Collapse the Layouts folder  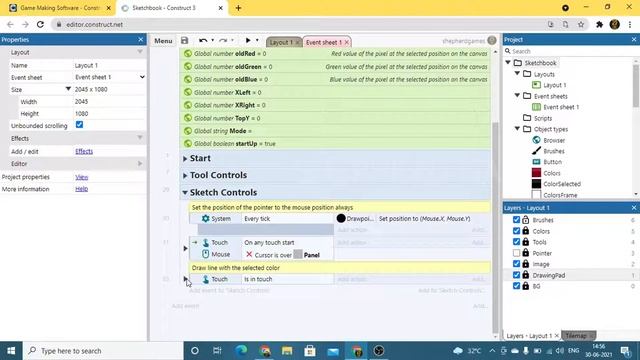(x=517, y=74)
